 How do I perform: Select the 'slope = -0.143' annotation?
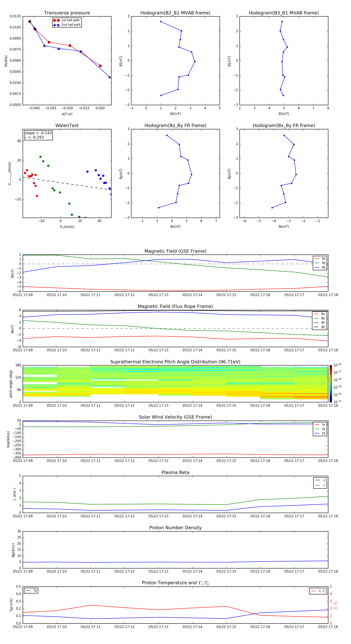coord(38,133)
